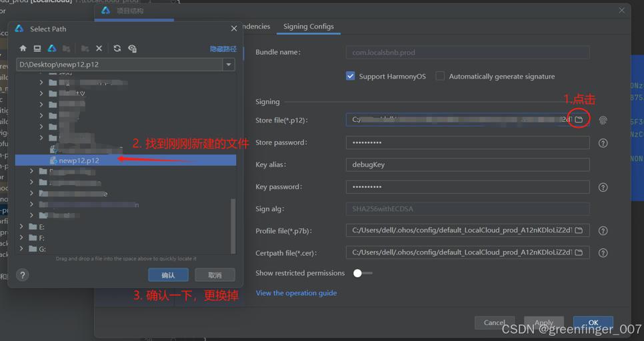The height and width of the screenshot is (341, 644).
Task: Refresh the file tree
Action: pyautogui.click(x=117, y=49)
